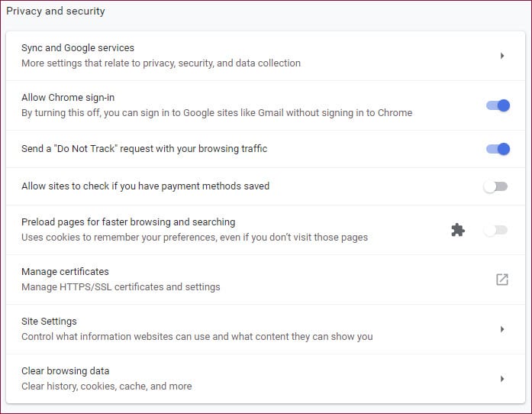This screenshot has height=414, width=532.
Task: Click "Manage HTTPS/SSL certificates and settings" description
Action: click(x=121, y=287)
